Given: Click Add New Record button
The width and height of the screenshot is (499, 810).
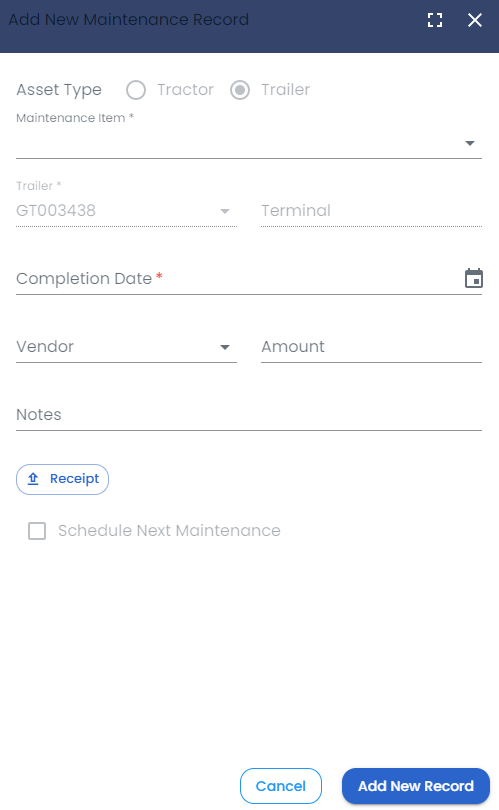Looking at the screenshot, I should pyautogui.click(x=416, y=786).
